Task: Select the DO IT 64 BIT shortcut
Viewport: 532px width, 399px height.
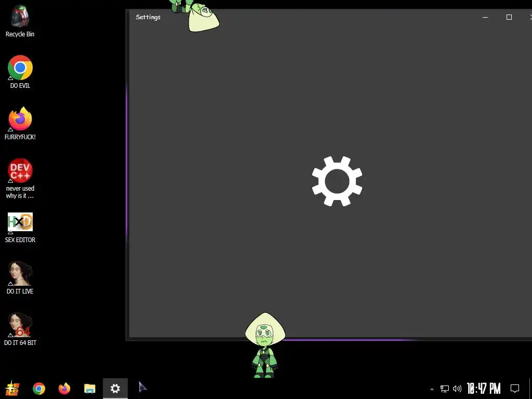Action: (x=20, y=329)
